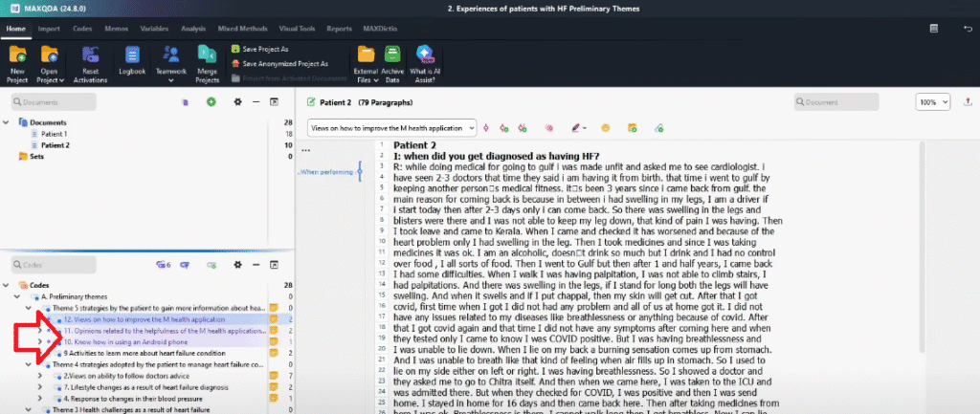Open Documents panel settings gear
The width and height of the screenshot is (980, 414).
coord(237,101)
